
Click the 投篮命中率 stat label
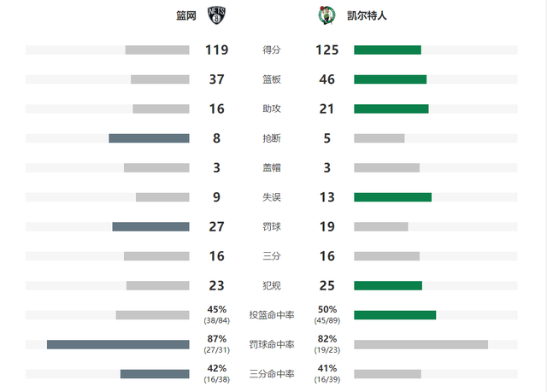click(x=272, y=315)
